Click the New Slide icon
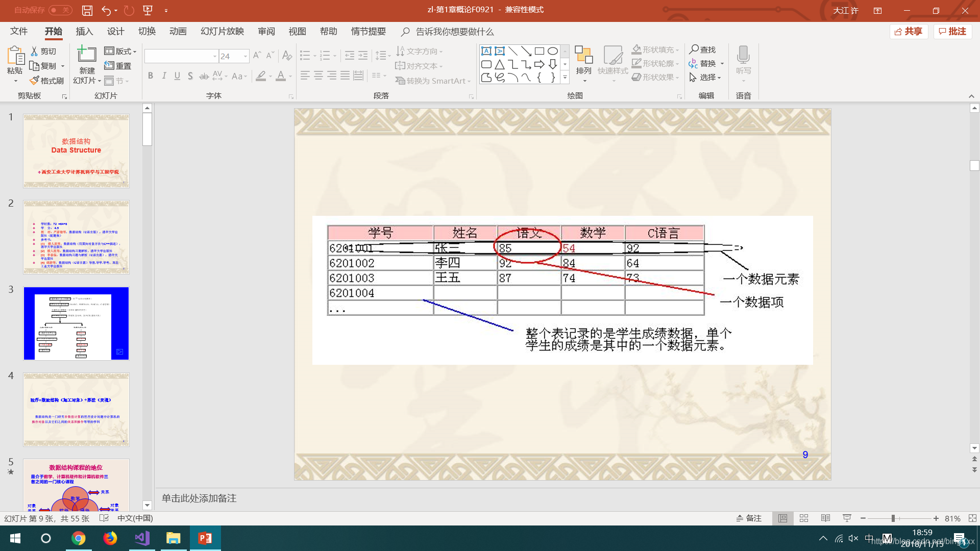Viewport: 980px width, 551px height. coord(86,54)
